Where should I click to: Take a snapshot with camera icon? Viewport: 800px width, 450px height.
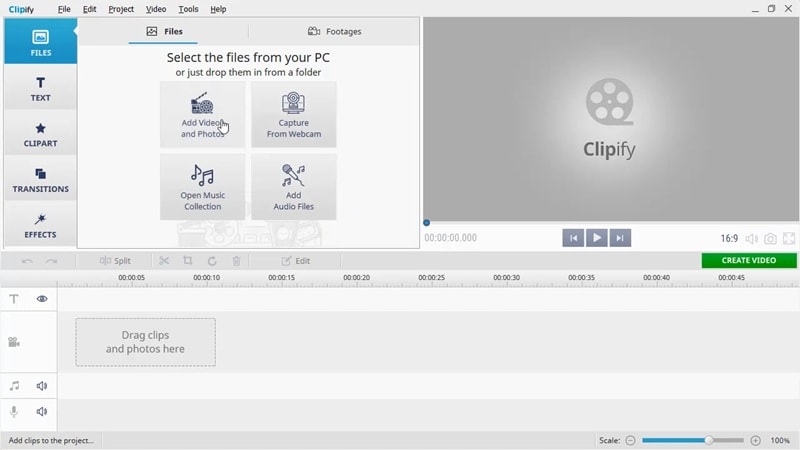770,238
